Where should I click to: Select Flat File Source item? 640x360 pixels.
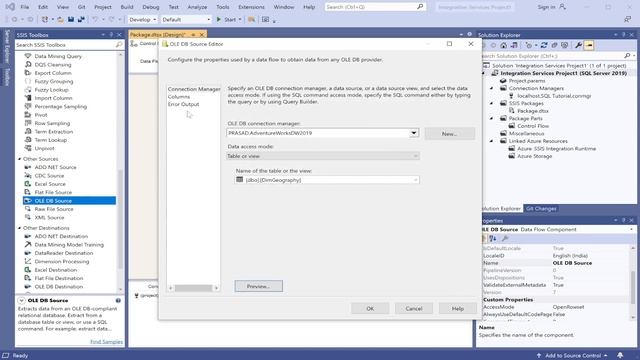(53, 192)
